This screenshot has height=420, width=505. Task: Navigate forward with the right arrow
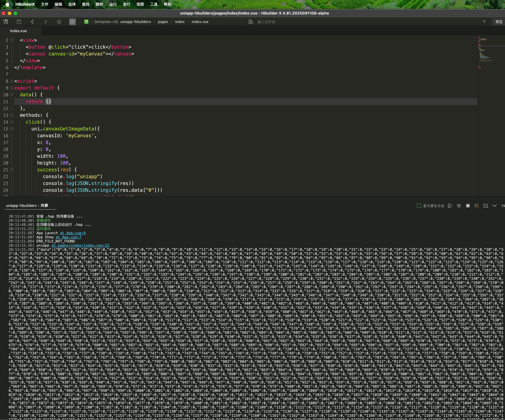coord(46,22)
